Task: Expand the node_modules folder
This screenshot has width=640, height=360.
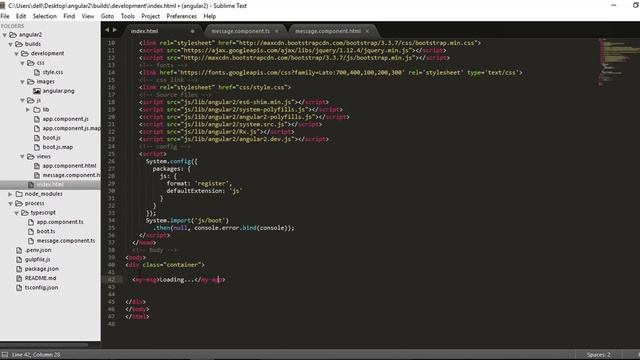Action: pyautogui.click(x=11, y=194)
